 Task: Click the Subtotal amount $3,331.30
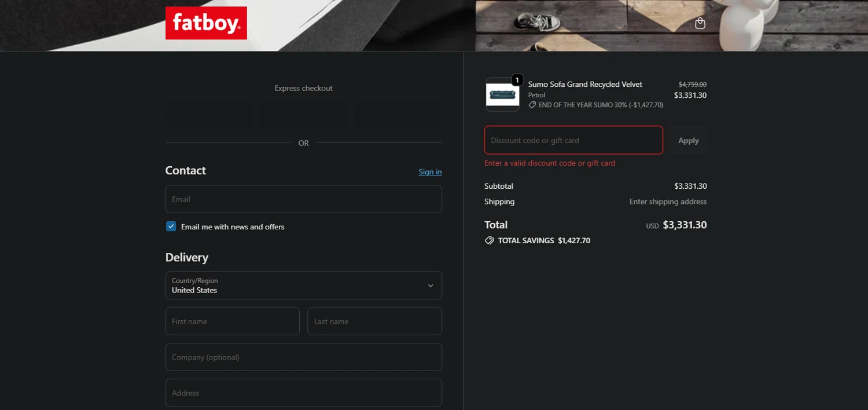point(690,186)
